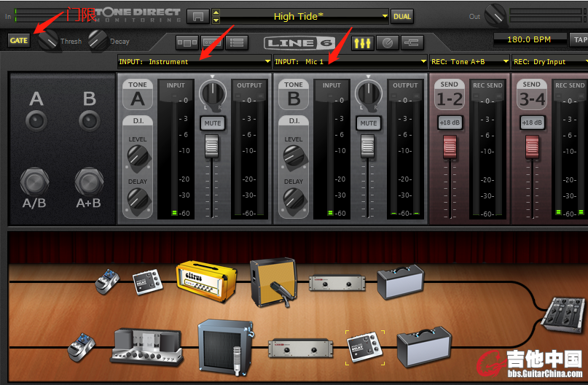
Task: Open the list view icon
Action: [237, 43]
